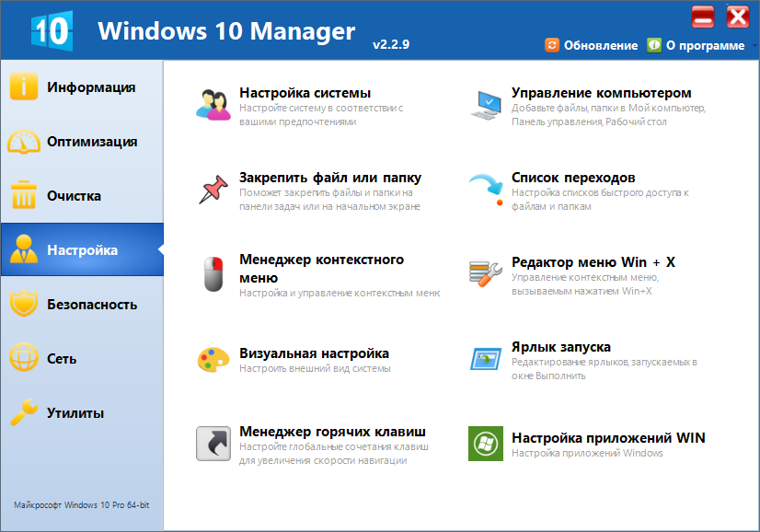Click description 'Настроить внешний вид системы'

[x=315, y=368]
